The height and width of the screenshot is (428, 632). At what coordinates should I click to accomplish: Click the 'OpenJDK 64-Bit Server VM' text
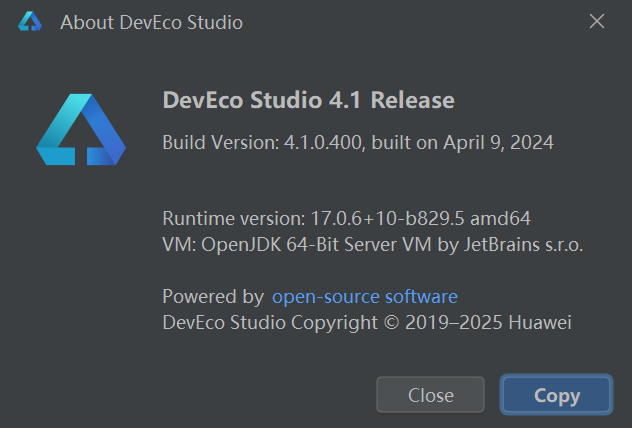pyautogui.click(x=316, y=245)
